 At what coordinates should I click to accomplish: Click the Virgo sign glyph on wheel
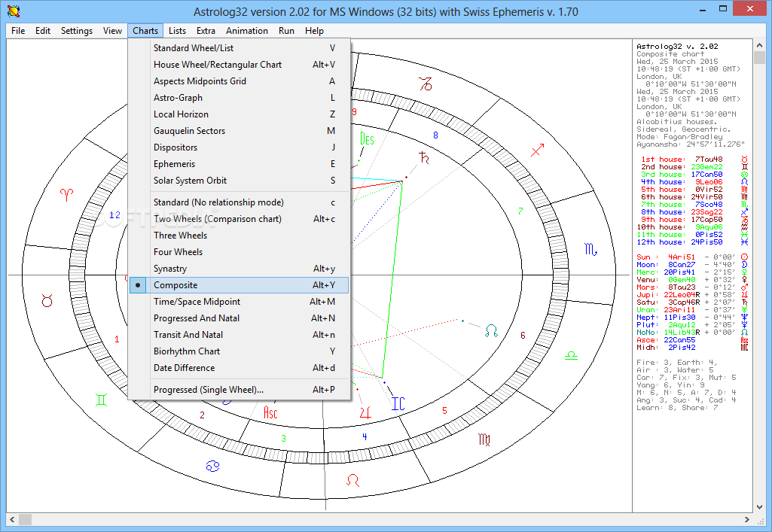point(484,439)
